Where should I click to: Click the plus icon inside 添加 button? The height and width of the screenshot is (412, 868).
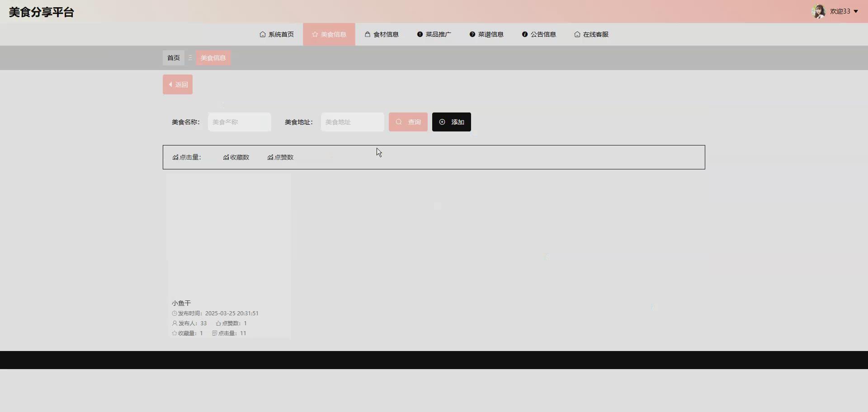[442, 122]
